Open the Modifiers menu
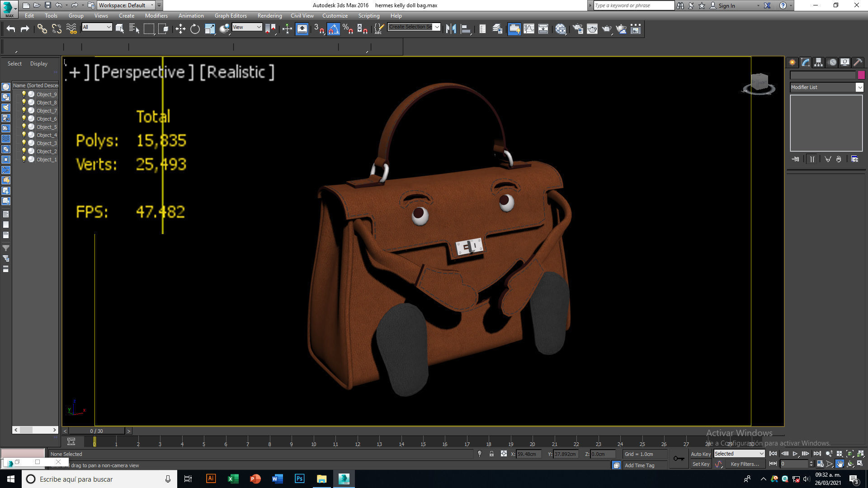The height and width of the screenshot is (488, 868). coord(156,15)
